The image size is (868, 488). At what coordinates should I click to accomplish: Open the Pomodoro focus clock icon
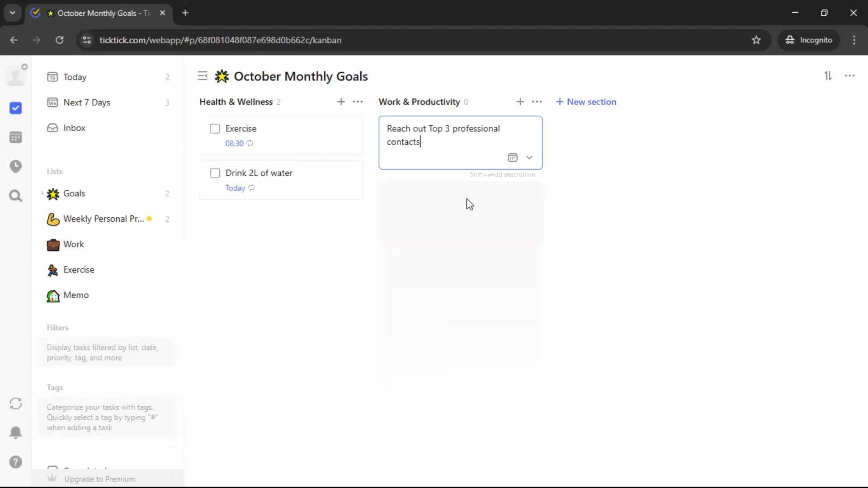(x=15, y=166)
